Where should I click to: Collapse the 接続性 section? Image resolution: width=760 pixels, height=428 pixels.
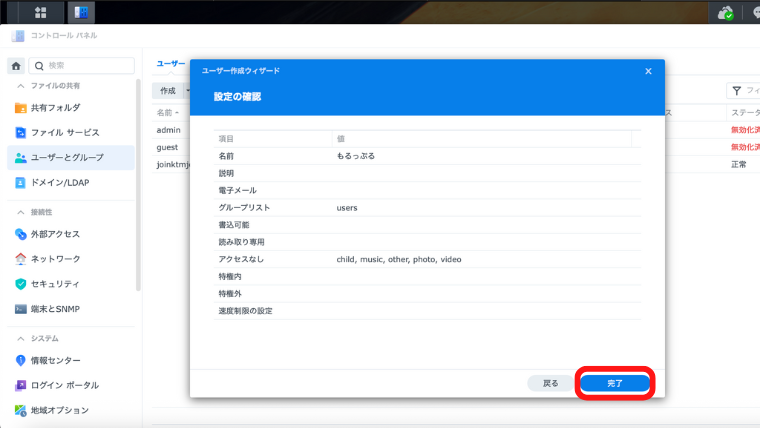20,212
